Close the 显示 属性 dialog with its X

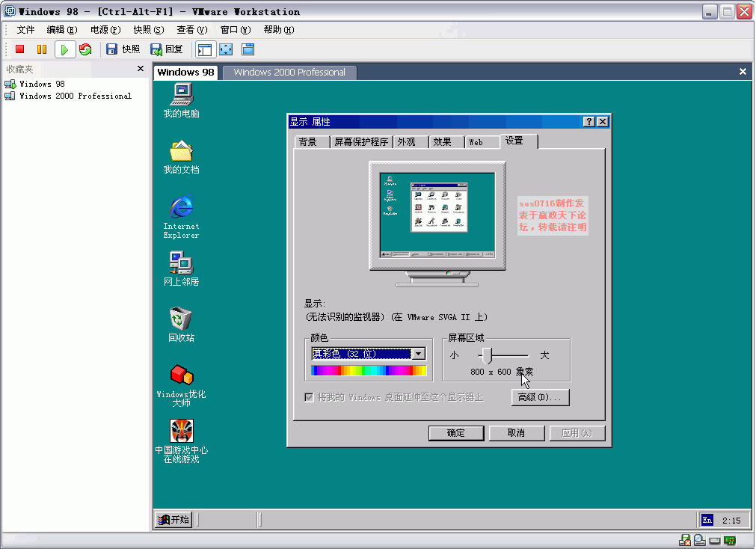(602, 122)
